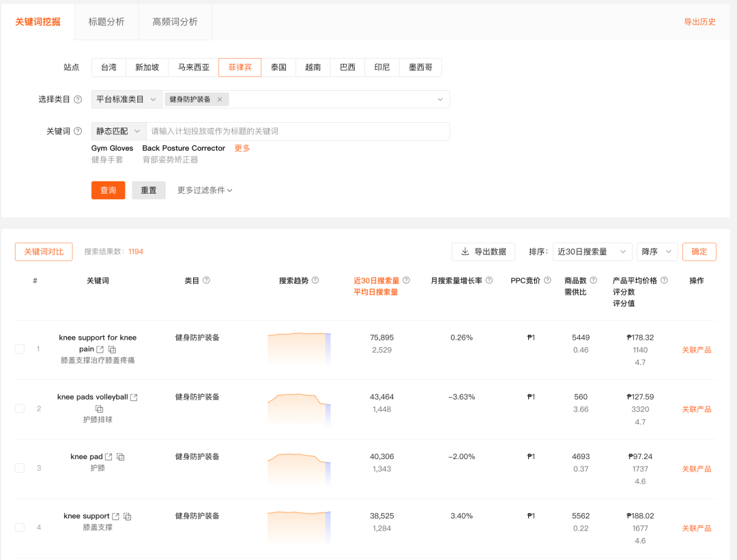Focus the keyword input field
This screenshot has height=560, width=737.
[x=298, y=131]
